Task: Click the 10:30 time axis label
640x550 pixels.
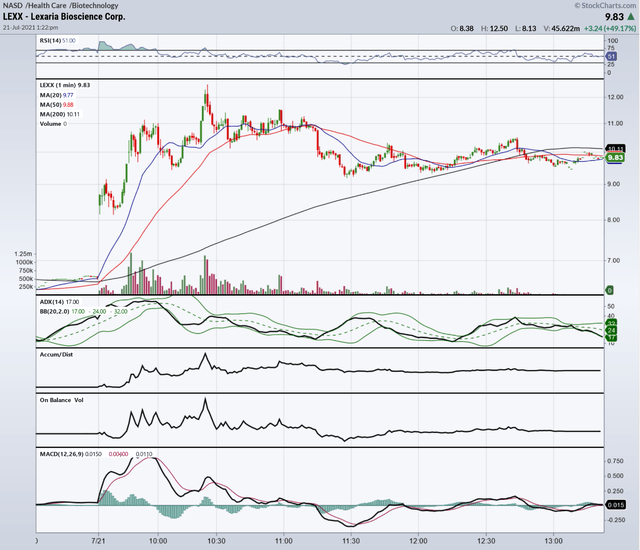Action: coord(216,541)
